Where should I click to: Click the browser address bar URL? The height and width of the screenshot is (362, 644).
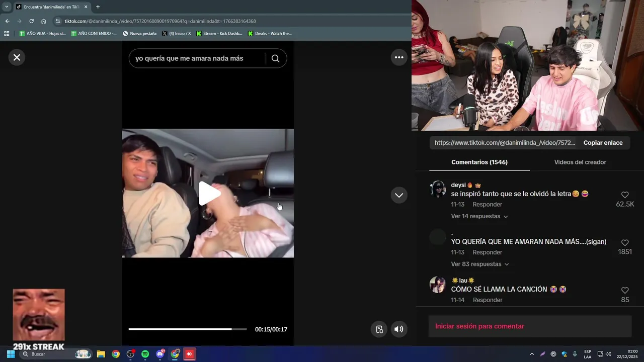coord(160,21)
